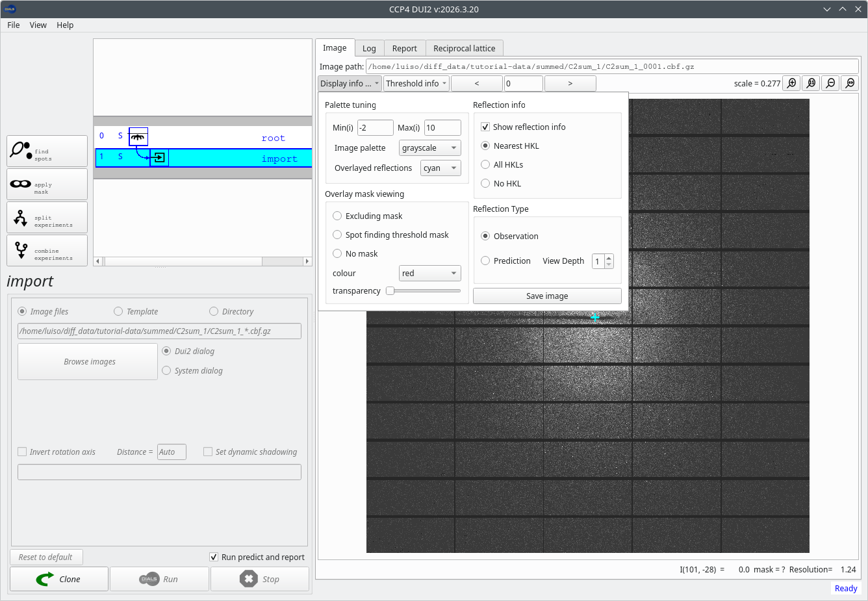The width and height of the screenshot is (868, 601).
Task: Click the Max(i) input field
Action: pyautogui.click(x=442, y=127)
